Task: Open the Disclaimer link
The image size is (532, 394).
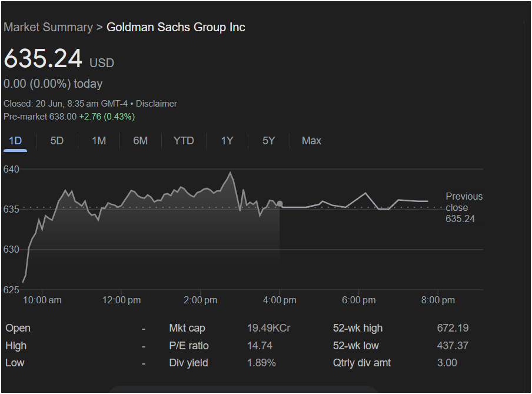Action: click(157, 104)
